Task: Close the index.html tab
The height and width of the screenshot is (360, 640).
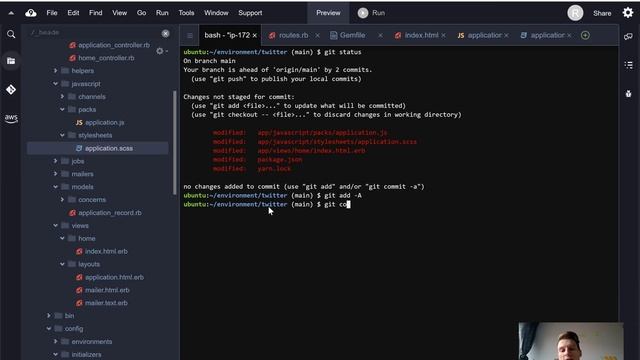Action: [443, 36]
